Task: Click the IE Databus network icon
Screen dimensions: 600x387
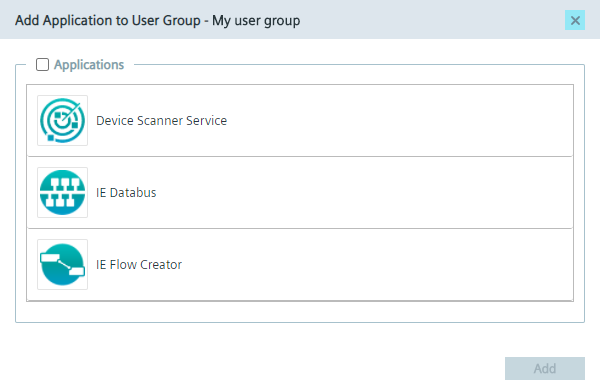Action: pyautogui.click(x=62, y=193)
